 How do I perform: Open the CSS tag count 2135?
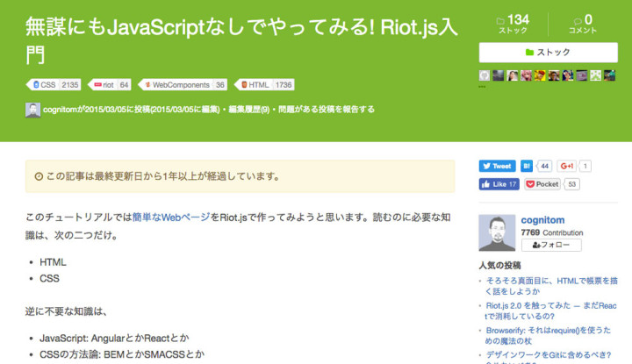click(69, 84)
